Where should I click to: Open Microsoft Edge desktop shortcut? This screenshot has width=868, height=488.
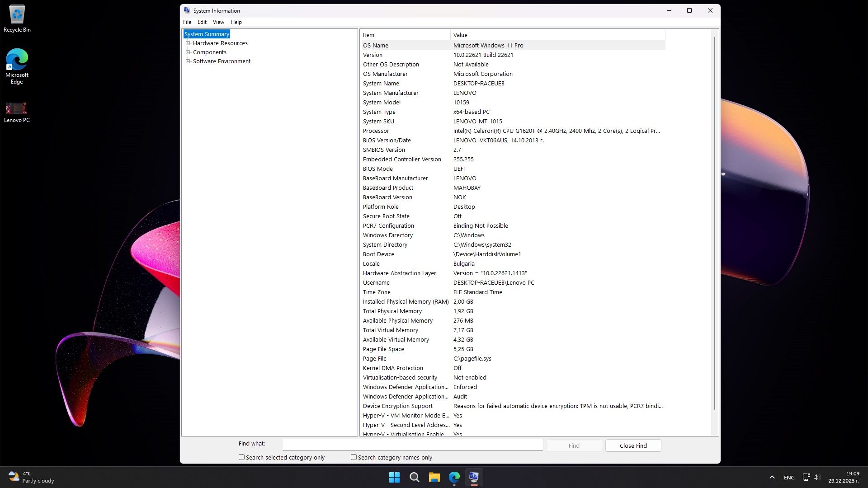point(17,66)
